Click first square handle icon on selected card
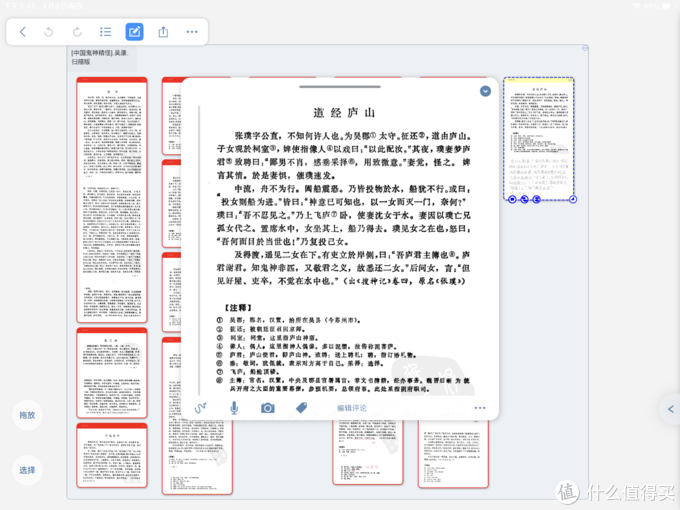 (x=512, y=199)
